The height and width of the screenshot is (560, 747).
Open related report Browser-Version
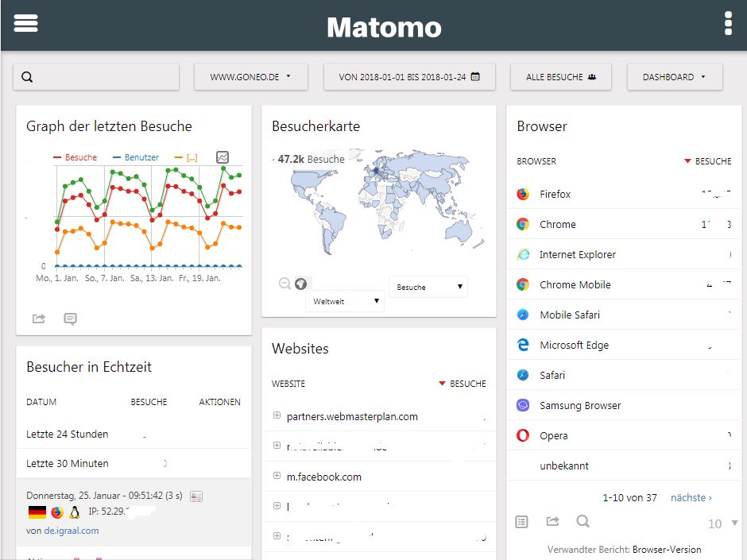pos(667,549)
